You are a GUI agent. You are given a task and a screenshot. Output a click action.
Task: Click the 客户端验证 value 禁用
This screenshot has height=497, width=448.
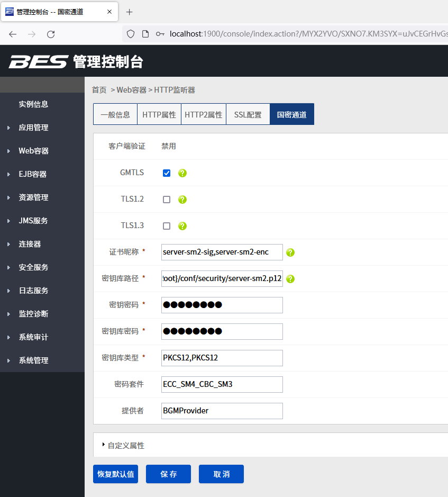169,146
